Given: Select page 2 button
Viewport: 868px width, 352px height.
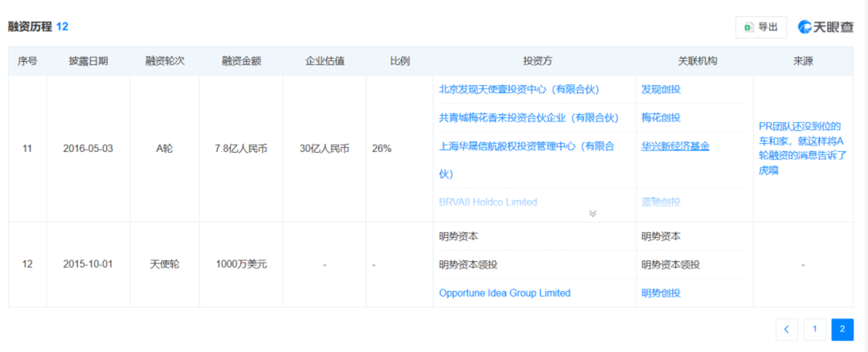Looking at the screenshot, I should [843, 329].
